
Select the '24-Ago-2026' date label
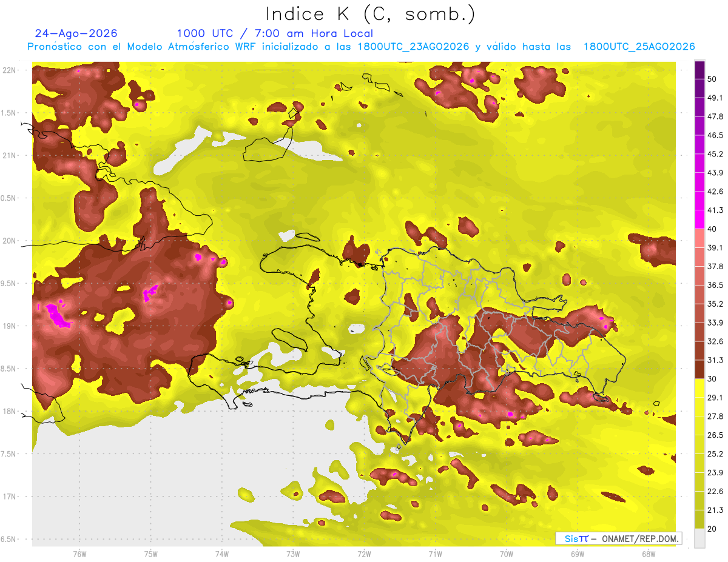coord(76,33)
